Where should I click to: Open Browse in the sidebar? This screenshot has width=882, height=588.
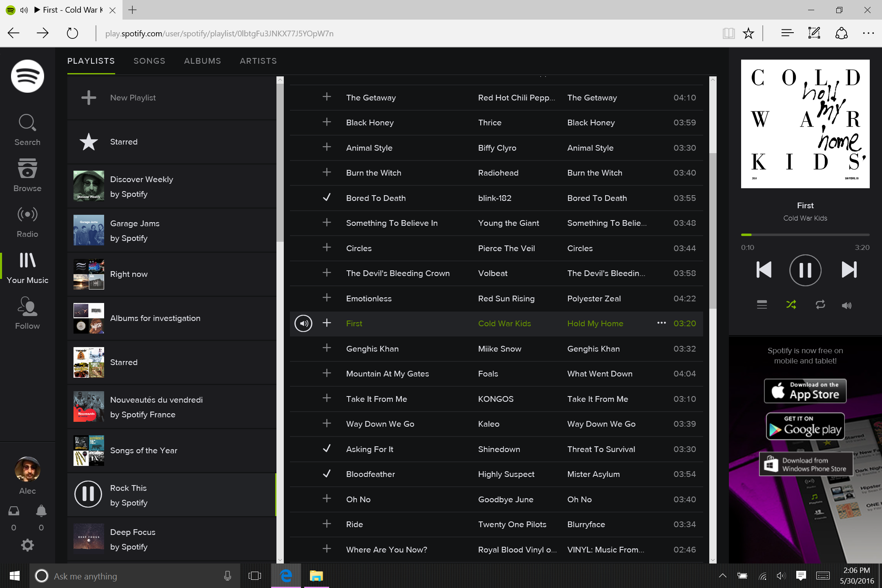pos(27,175)
